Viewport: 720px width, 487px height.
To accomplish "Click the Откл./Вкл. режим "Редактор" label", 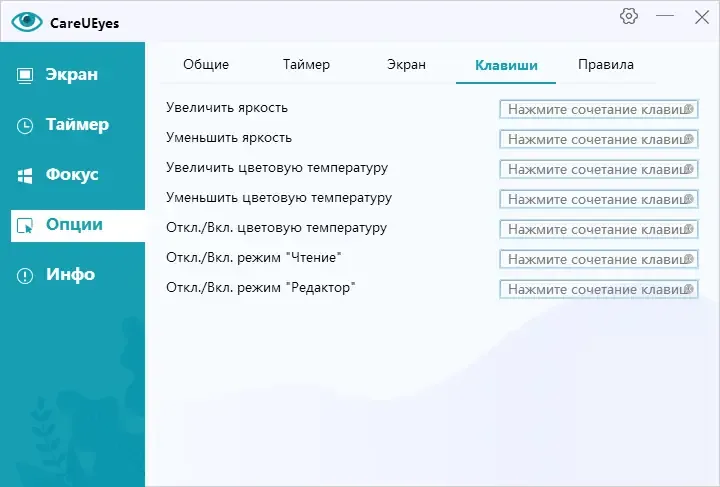I will [261, 288].
